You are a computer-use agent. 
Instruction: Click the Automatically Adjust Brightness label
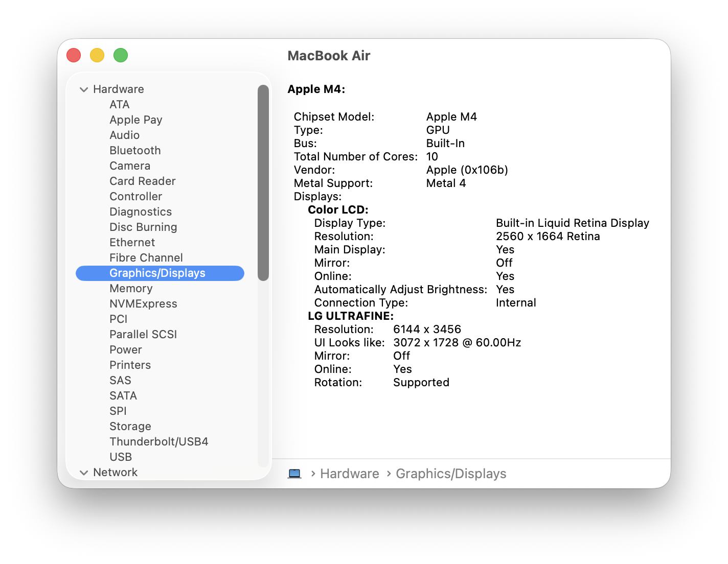coord(401,289)
